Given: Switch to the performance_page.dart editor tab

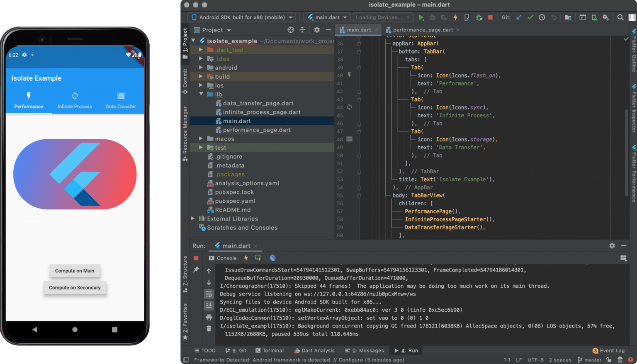Looking at the screenshot, I should (422, 29).
